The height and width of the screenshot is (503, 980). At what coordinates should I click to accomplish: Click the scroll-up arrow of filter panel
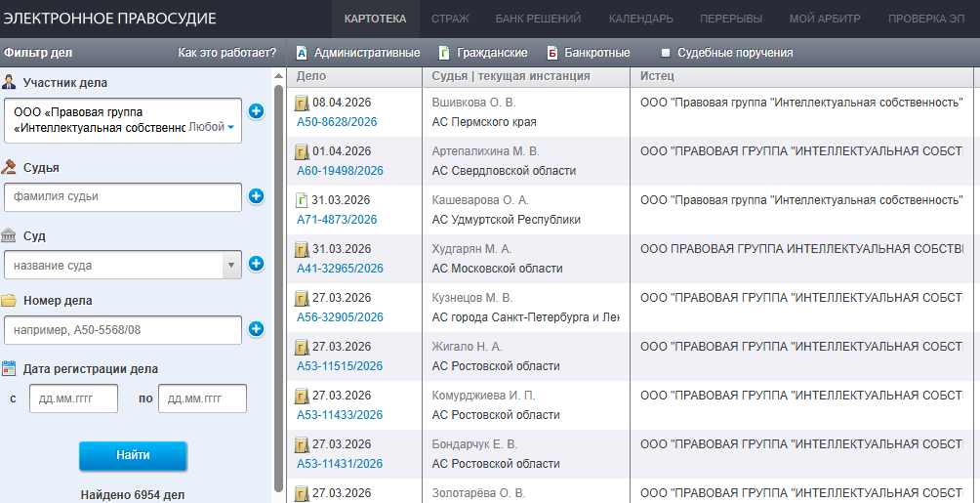point(279,76)
